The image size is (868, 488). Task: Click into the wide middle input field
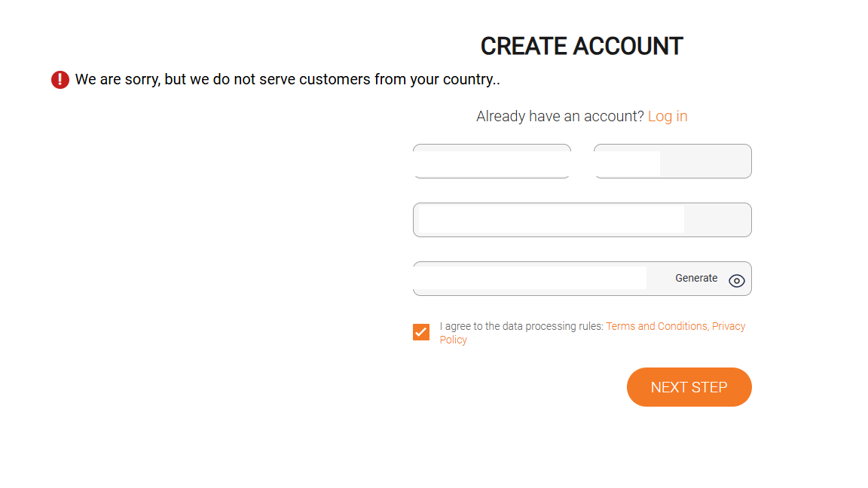click(550, 220)
